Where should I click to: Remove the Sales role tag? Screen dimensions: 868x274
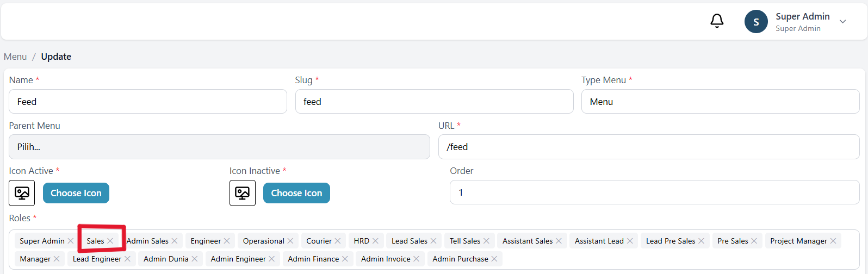tap(110, 241)
